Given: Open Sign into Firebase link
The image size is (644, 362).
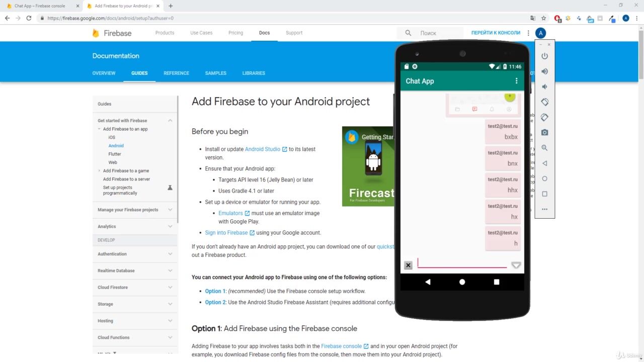Looking at the screenshot, I should (229, 233).
